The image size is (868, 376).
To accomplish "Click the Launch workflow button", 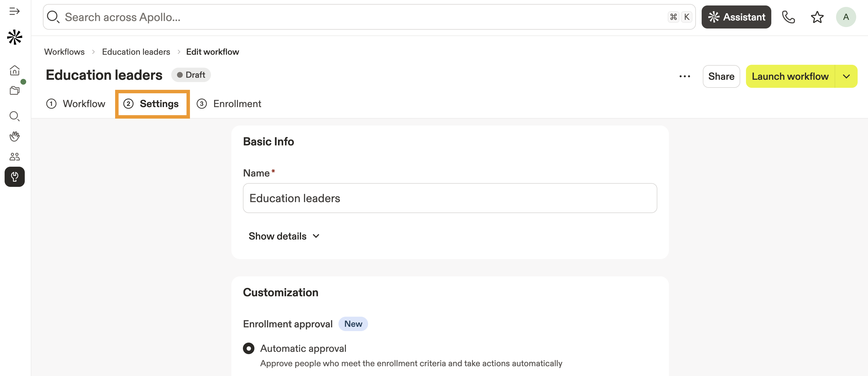I will [790, 77].
